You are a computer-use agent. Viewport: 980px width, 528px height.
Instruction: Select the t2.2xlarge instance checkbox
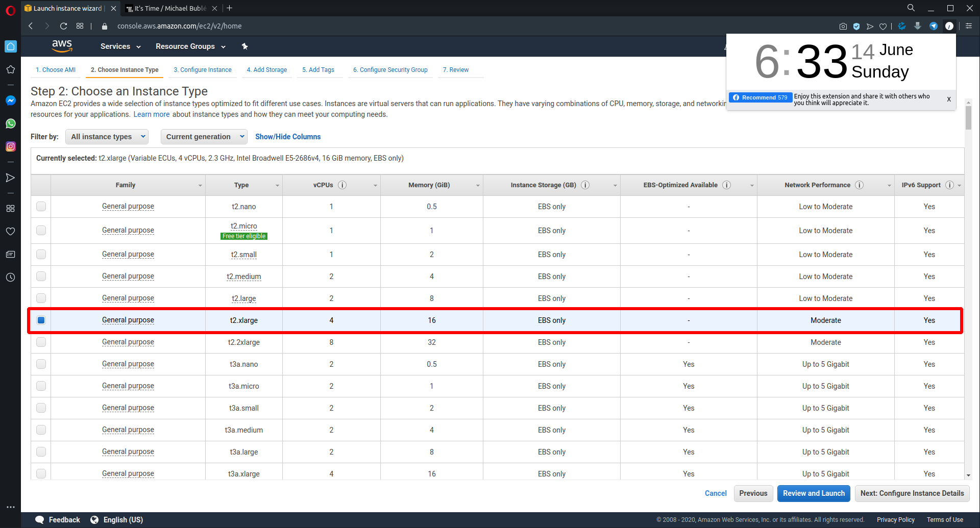point(41,342)
